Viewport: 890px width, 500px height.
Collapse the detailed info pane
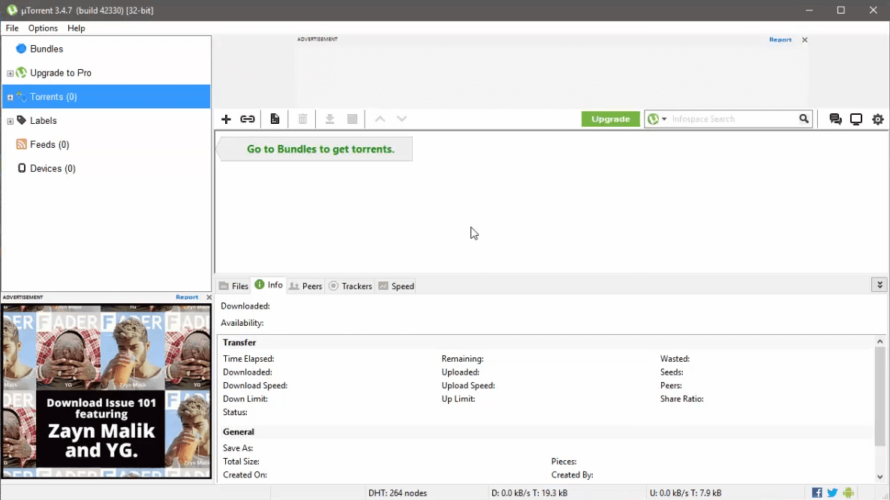[x=879, y=285]
